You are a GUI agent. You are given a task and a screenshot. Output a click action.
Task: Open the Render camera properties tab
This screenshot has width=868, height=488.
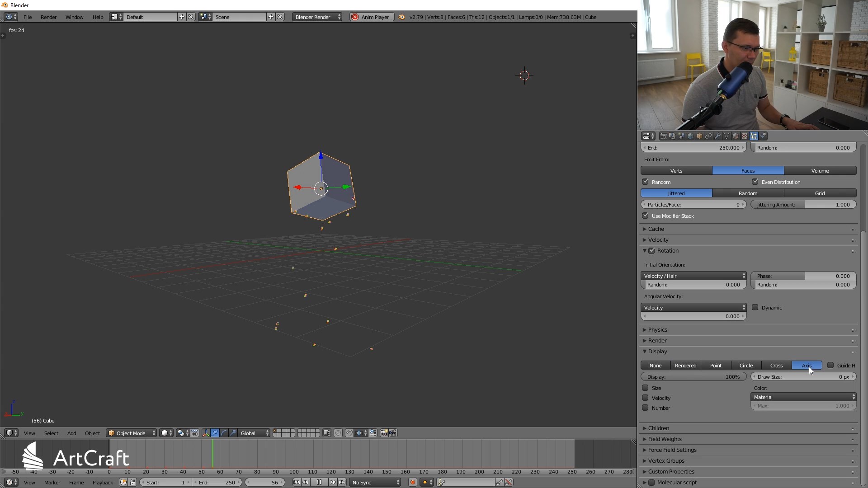pyautogui.click(x=663, y=136)
